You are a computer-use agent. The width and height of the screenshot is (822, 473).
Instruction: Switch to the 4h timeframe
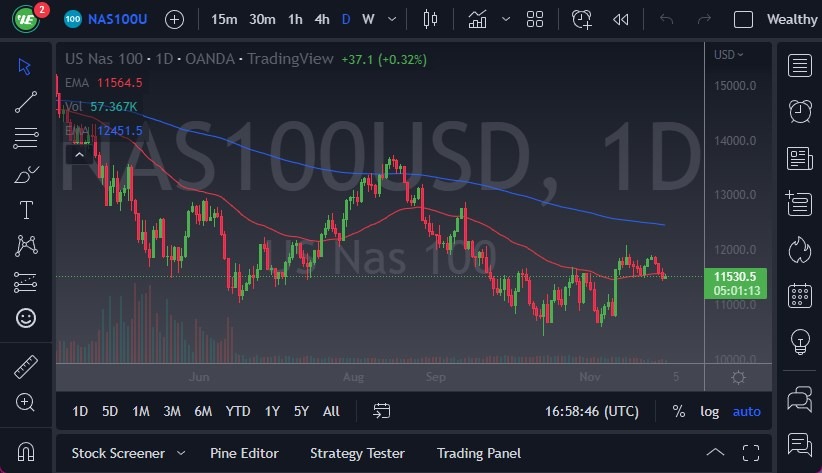[x=322, y=19]
